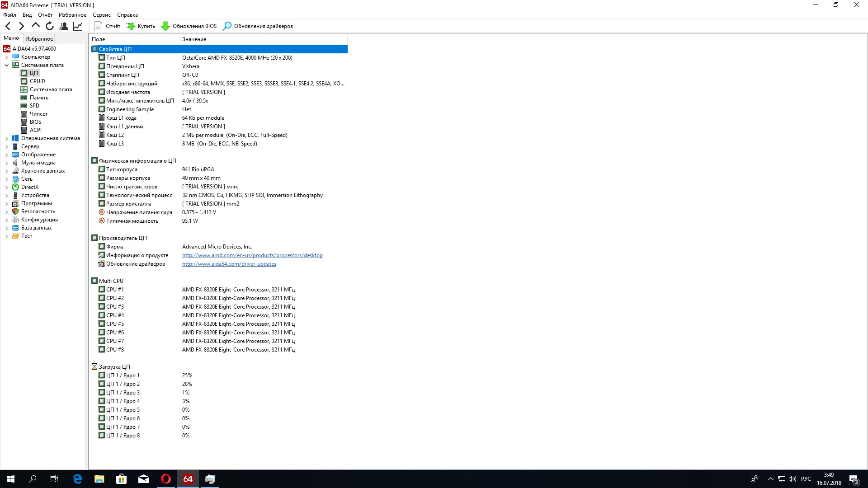
Task: Select База данных in the tree
Action: (36, 228)
